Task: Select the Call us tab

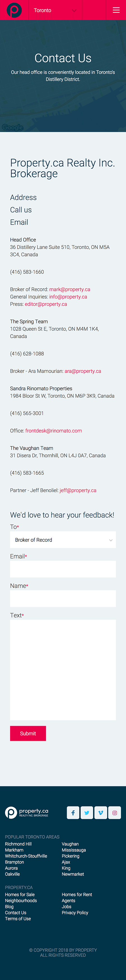Action: tap(21, 210)
